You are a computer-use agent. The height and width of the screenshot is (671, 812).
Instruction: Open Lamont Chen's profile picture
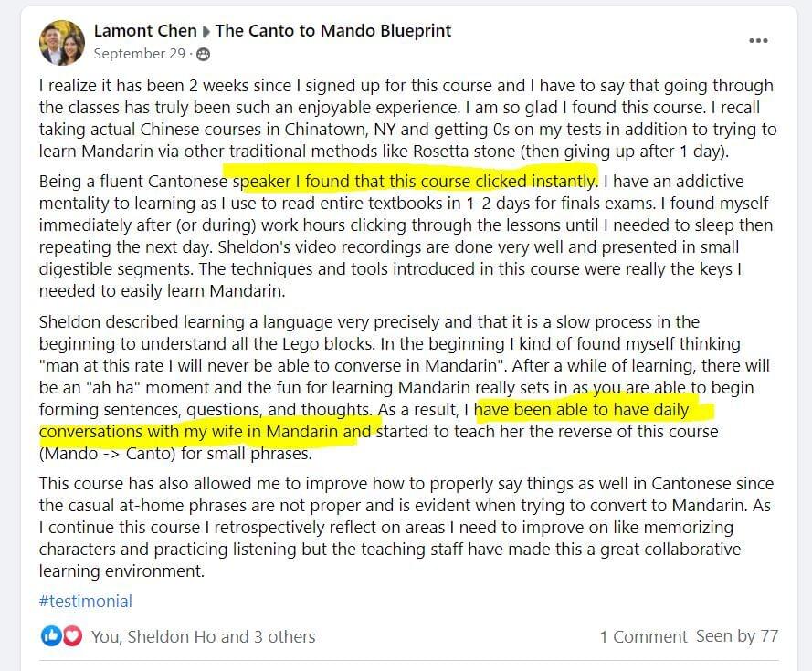(x=62, y=43)
